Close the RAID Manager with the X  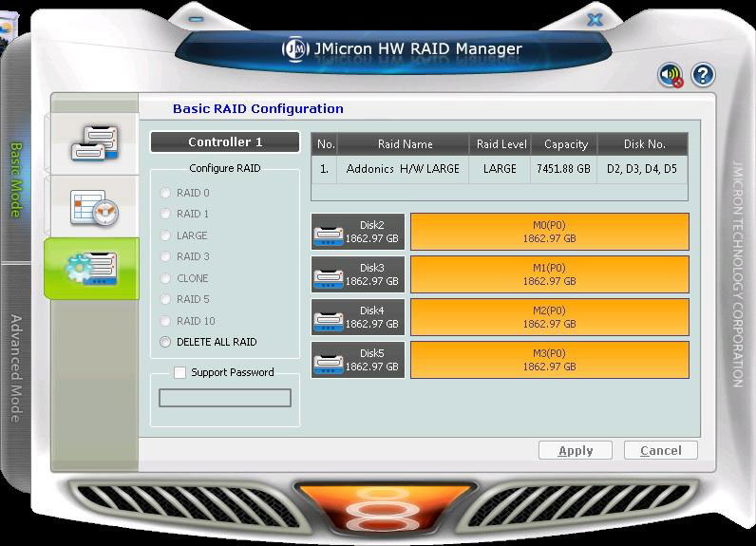[595, 20]
